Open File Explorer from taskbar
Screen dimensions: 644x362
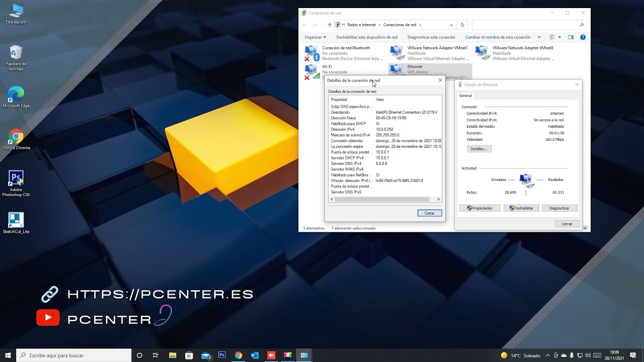pyautogui.click(x=173, y=355)
